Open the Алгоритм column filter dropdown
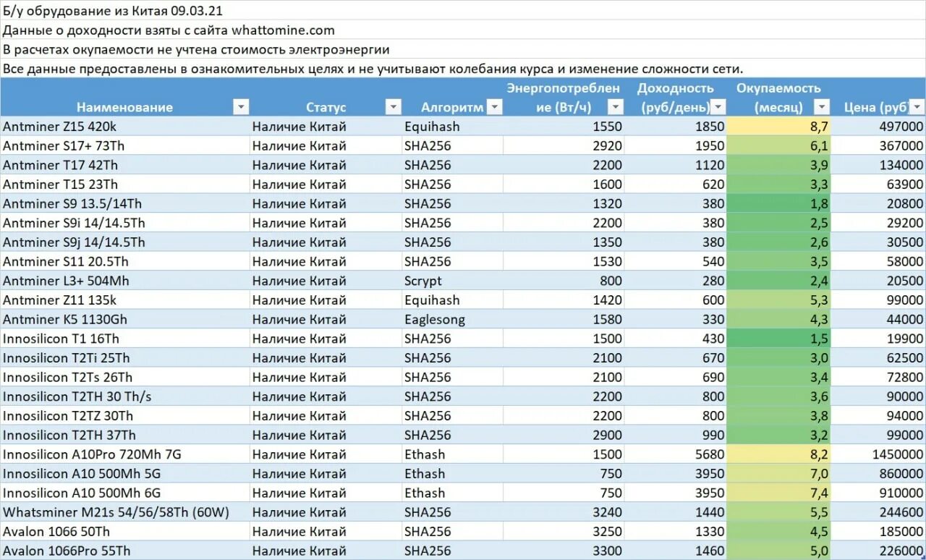This screenshot has height=560, width=926. 494,107
